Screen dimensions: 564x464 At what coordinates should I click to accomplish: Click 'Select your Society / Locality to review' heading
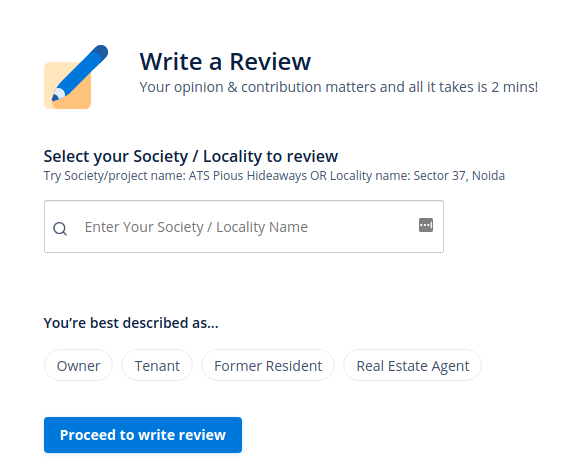191,156
